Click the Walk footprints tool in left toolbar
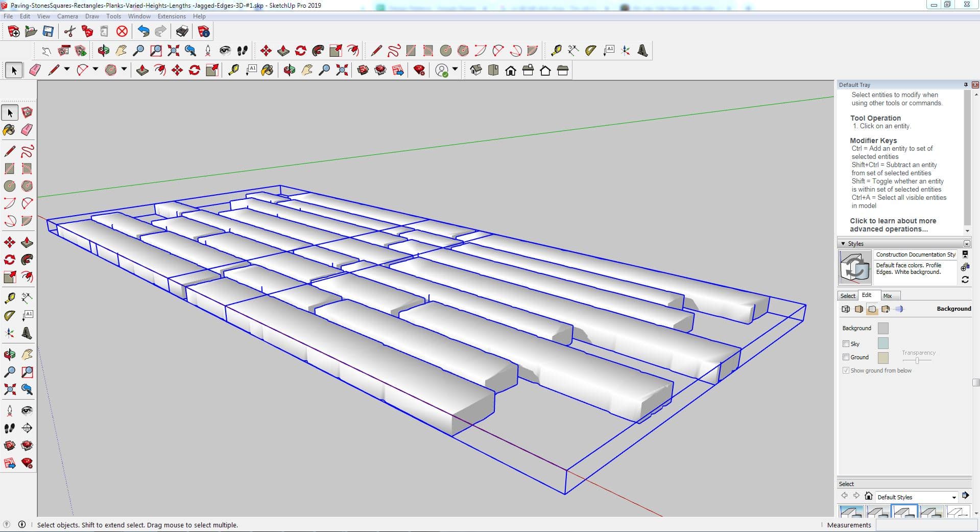The width and height of the screenshot is (980, 532). (9, 428)
